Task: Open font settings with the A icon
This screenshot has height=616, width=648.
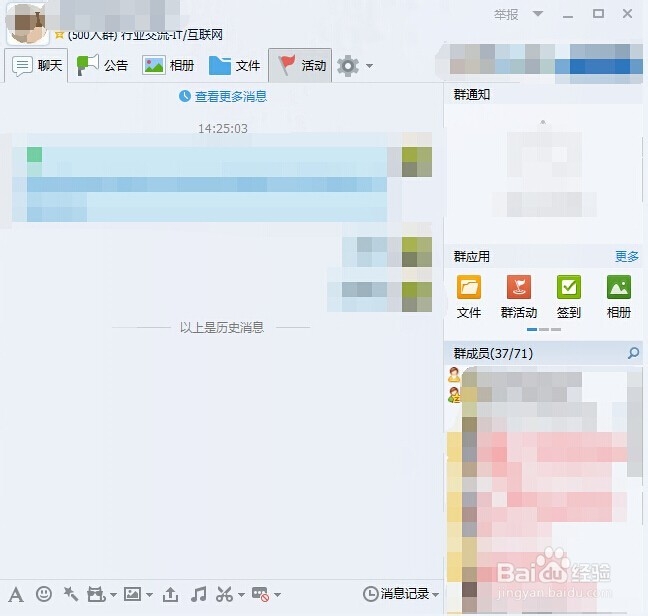Action: [16, 595]
